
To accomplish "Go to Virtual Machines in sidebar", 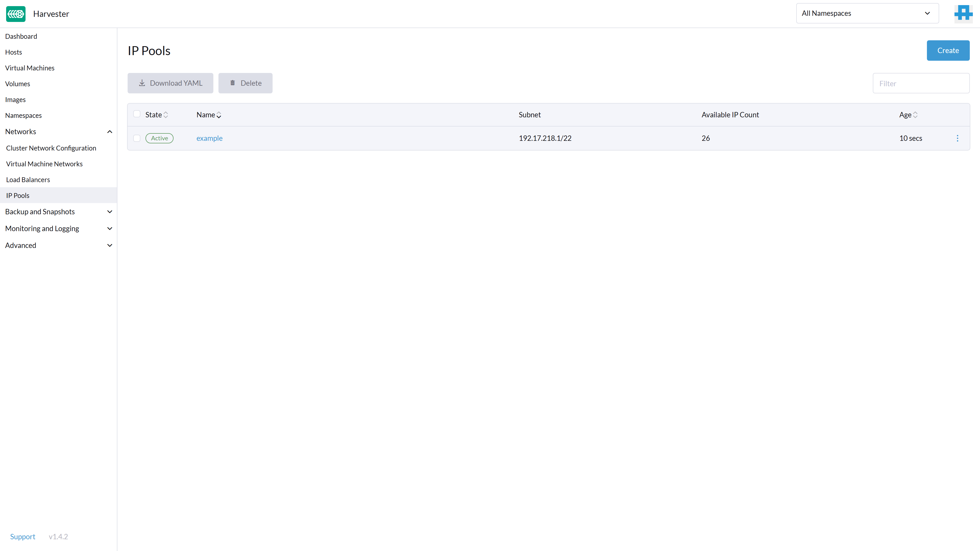I will coord(30,68).
